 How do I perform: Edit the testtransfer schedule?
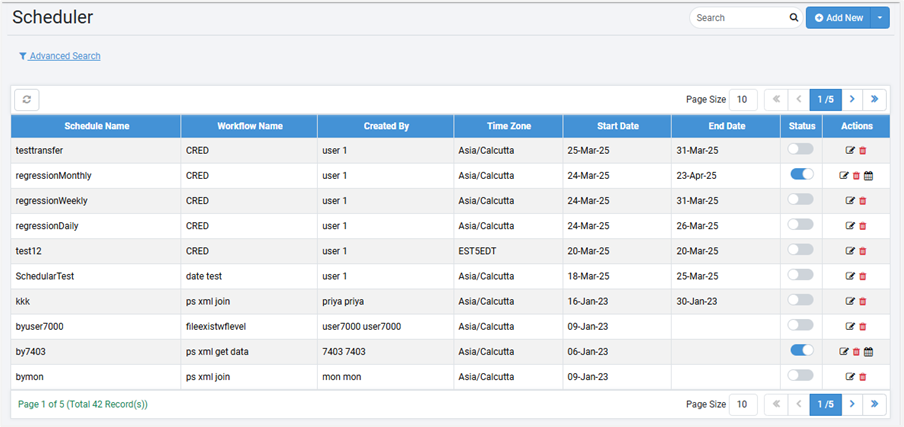pyautogui.click(x=850, y=151)
